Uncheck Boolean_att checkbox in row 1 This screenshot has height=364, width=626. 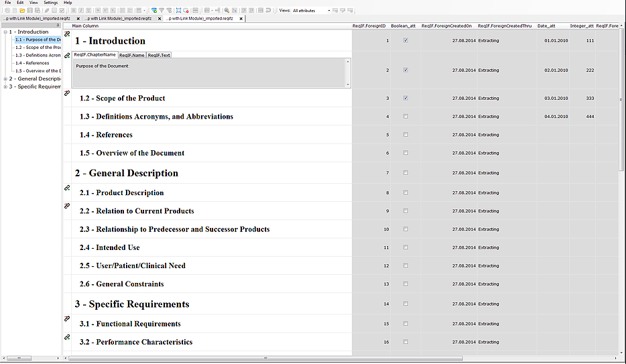[405, 41]
